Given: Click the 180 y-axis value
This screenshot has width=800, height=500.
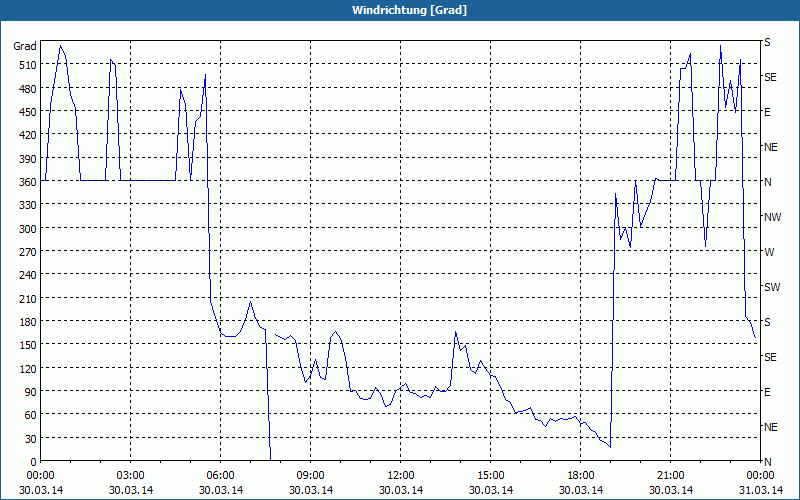Looking at the screenshot, I should 28,321.
